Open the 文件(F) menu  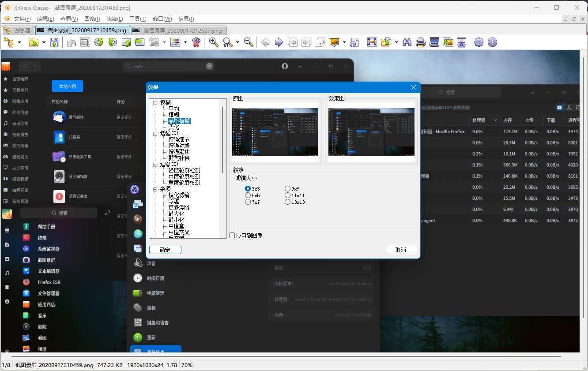pos(22,19)
